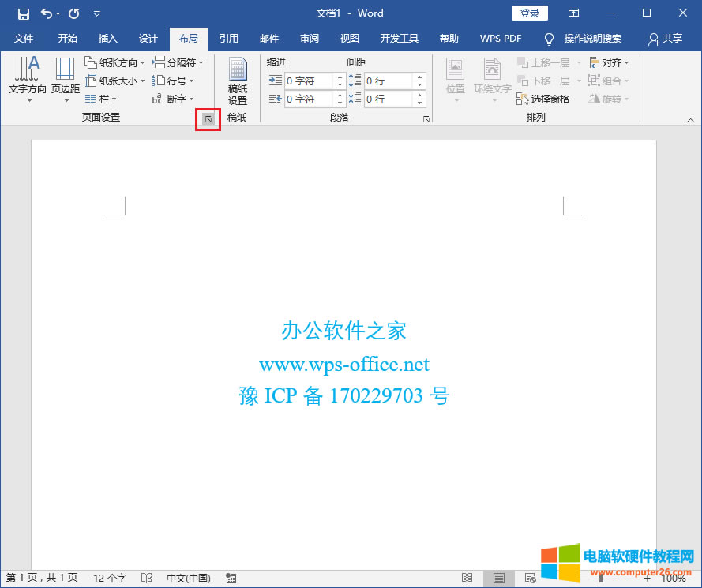Viewport: 702px width, 588px height.
Task: Select the 文字方向 (text direction) tool
Action: (x=27, y=79)
